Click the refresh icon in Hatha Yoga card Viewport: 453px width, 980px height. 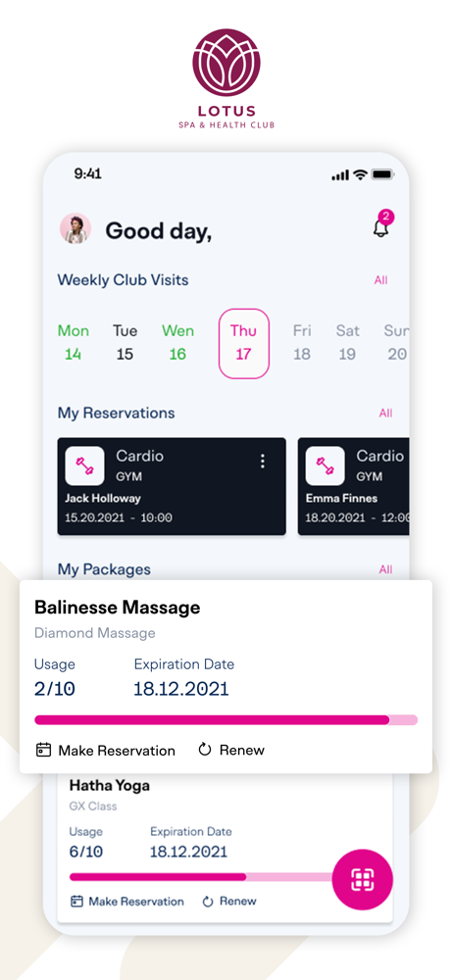pyautogui.click(x=208, y=902)
